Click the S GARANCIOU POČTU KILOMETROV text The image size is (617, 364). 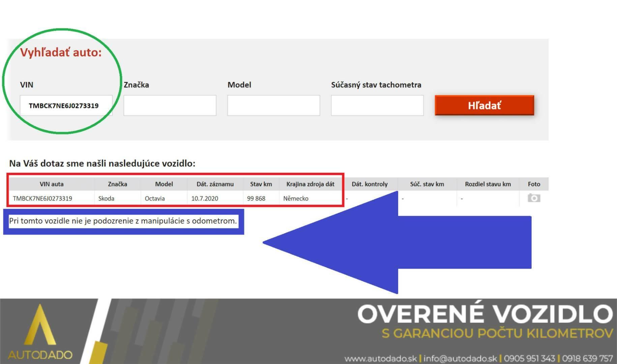click(497, 333)
